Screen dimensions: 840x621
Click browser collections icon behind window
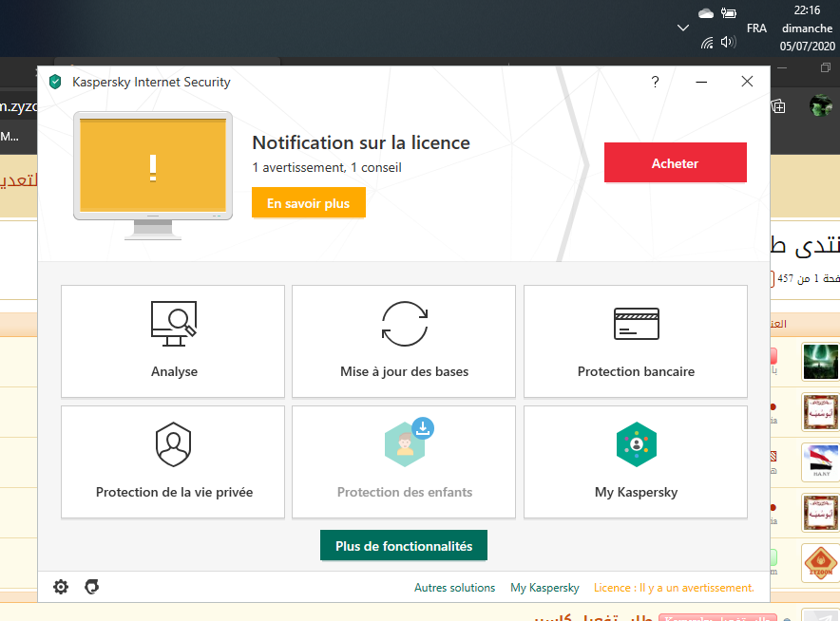click(778, 106)
